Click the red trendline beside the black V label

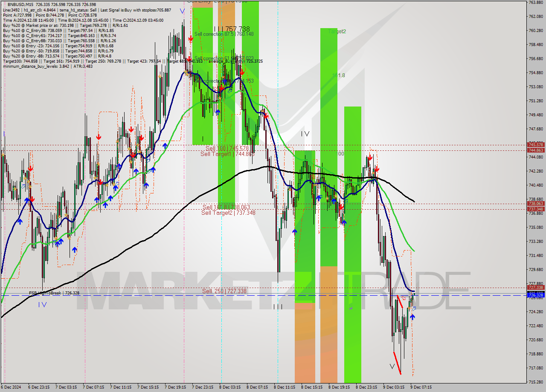397,363
